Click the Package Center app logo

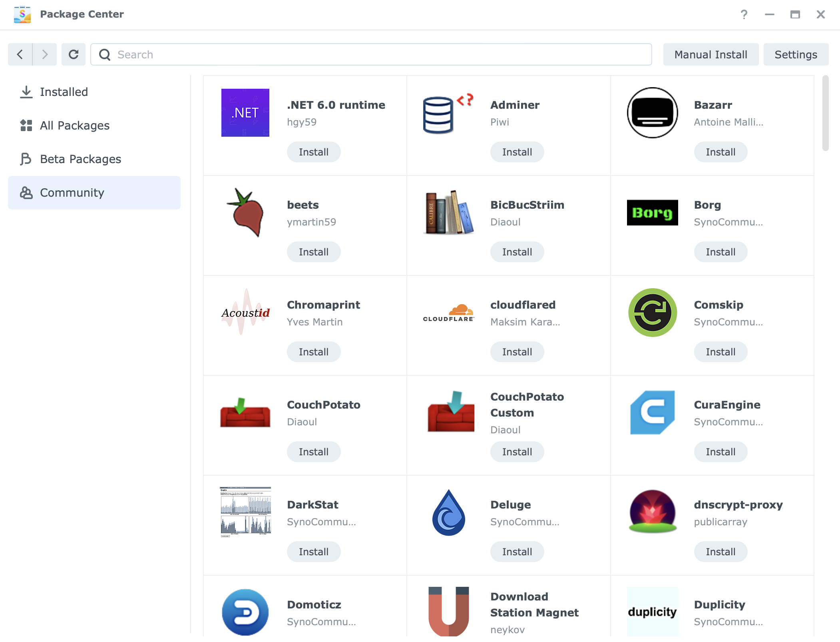pyautogui.click(x=22, y=14)
